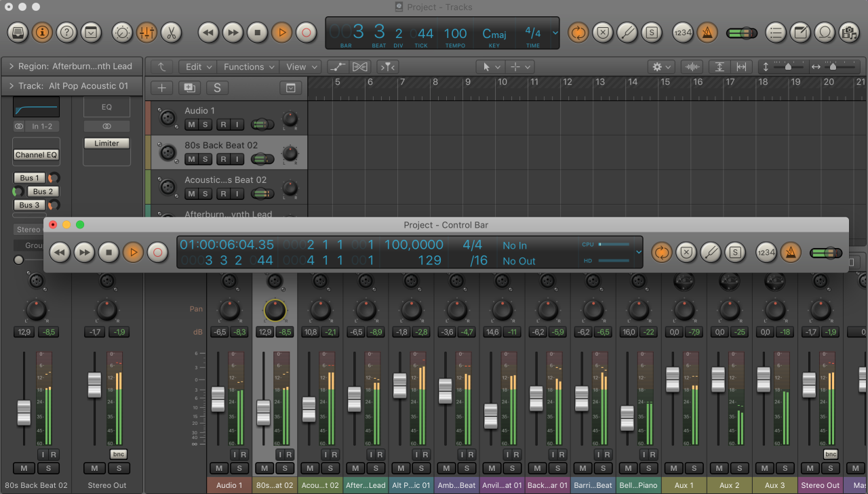Image resolution: width=868 pixels, height=494 pixels.
Task: Toggle the Metronome in the main toolbar
Action: (x=707, y=32)
